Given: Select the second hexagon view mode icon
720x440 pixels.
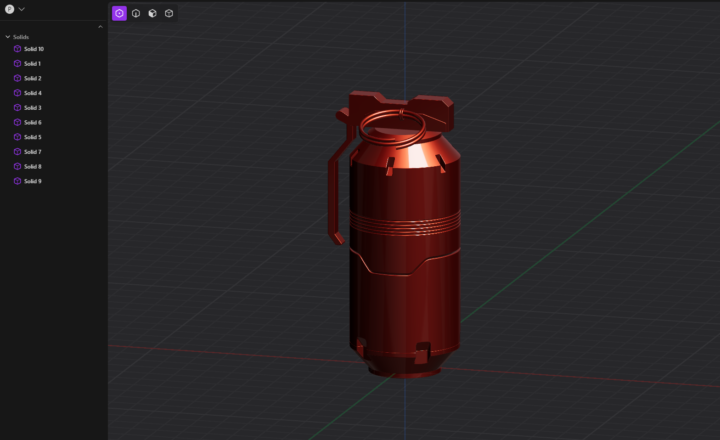Looking at the screenshot, I should pyautogui.click(x=136, y=13).
